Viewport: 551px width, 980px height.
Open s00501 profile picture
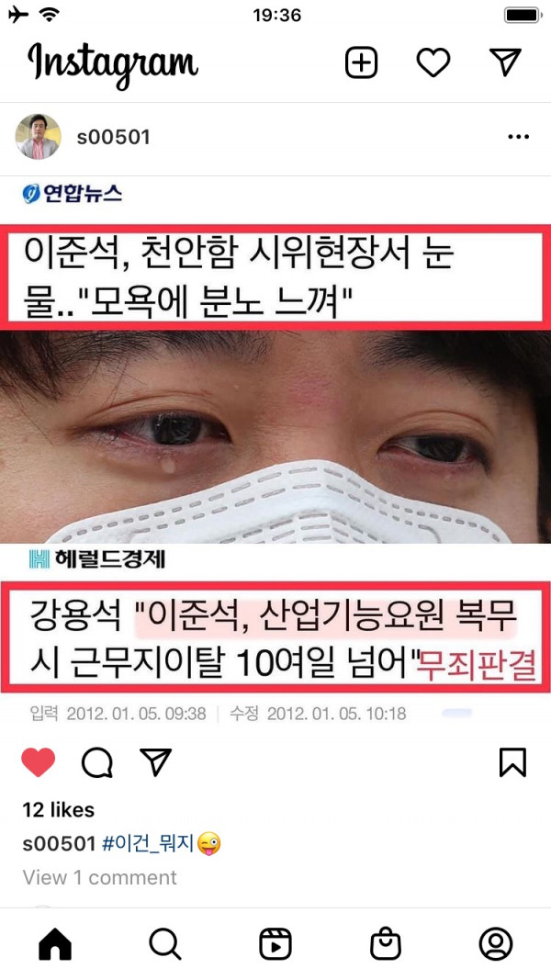click(x=38, y=137)
